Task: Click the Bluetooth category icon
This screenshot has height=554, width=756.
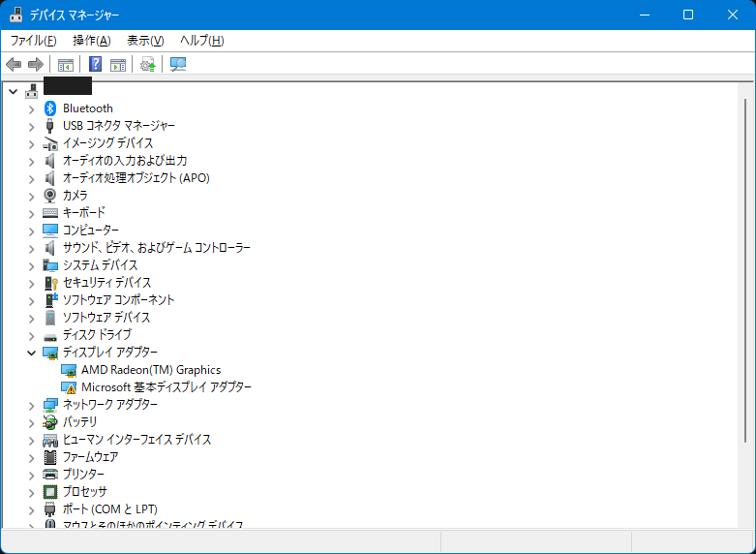Action: 50,108
